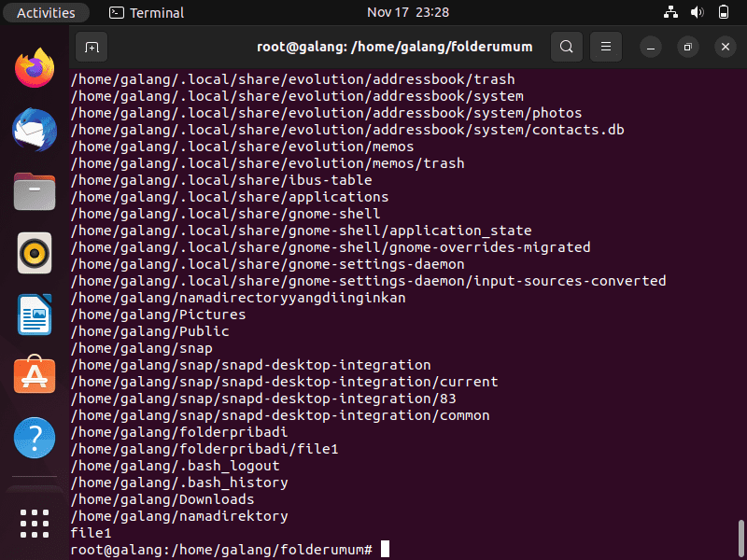Minimize the terminal window
The image size is (747, 560).
[x=650, y=47]
